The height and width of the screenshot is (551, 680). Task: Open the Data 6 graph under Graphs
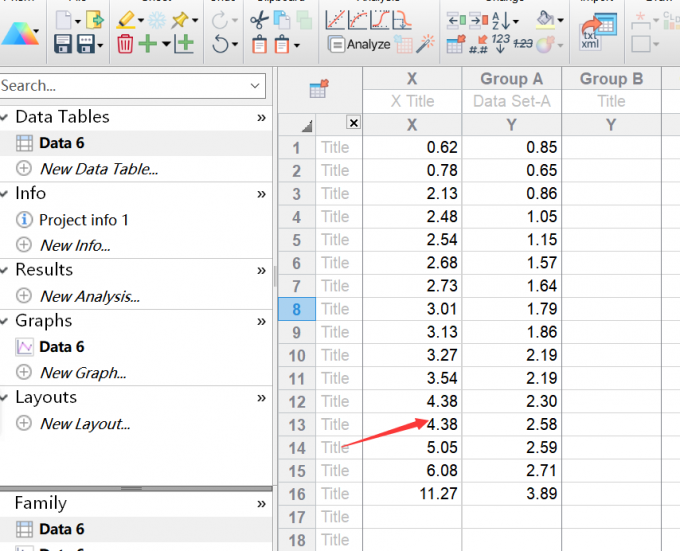pyautogui.click(x=61, y=347)
